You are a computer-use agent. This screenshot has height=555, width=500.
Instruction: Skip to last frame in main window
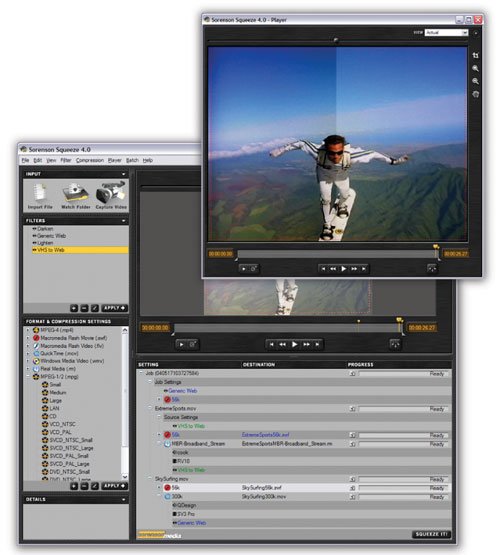coord(317,344)
